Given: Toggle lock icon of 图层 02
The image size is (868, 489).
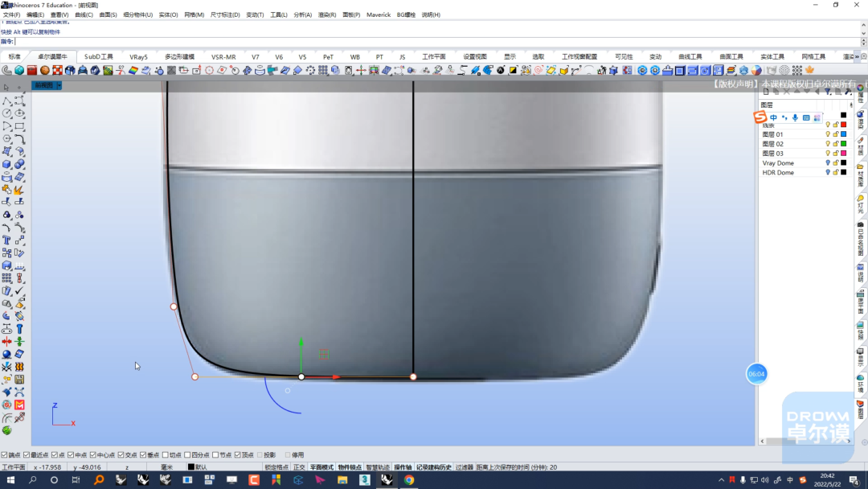Looking at the screenshot, I should pos(835,144).
